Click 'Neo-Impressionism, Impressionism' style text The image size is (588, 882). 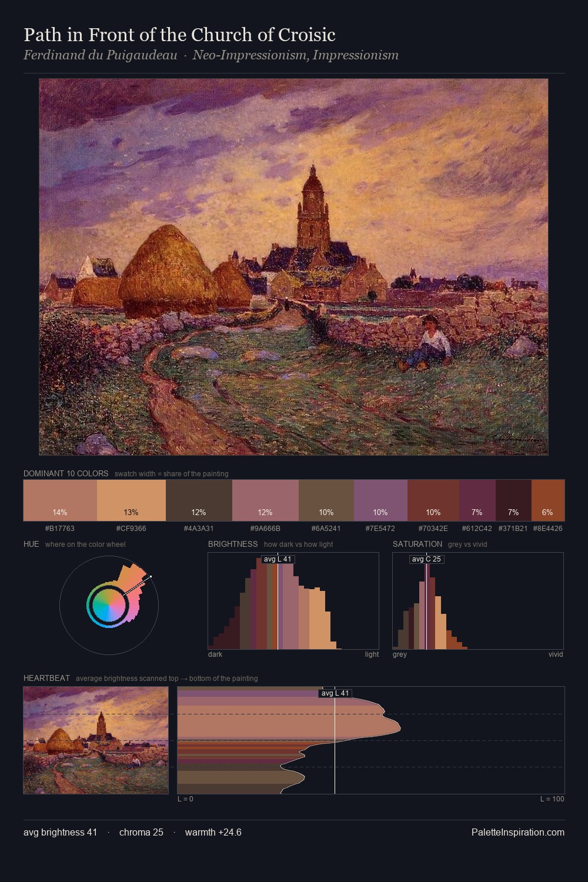point(296,55)
